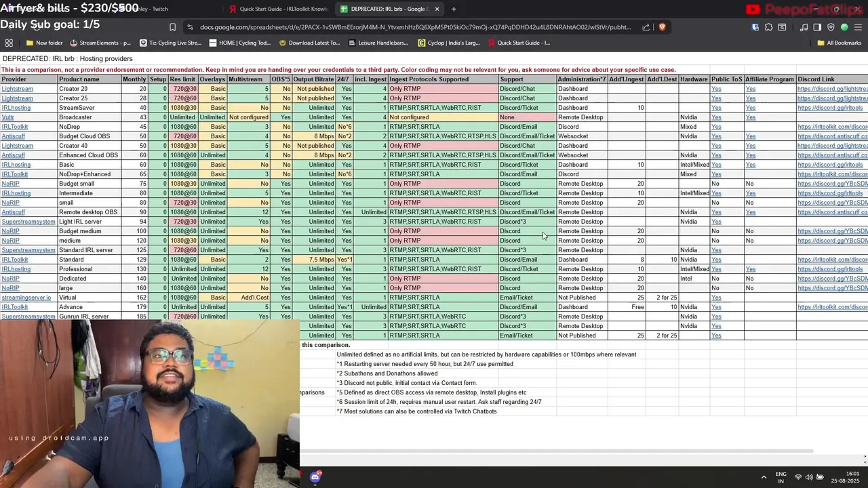Select the 7,5 Mbps bitrate cell

click(x=313, y=260)
